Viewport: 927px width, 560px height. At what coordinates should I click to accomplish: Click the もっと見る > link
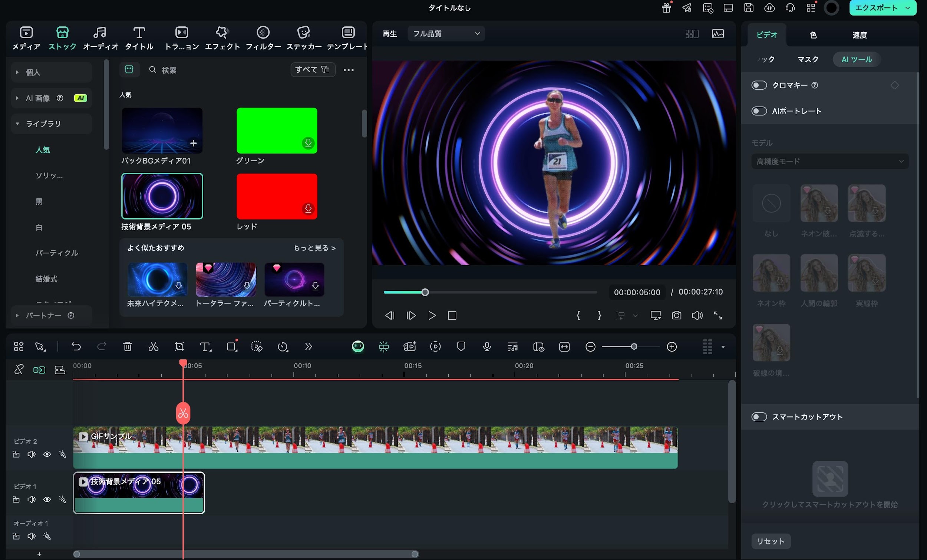[x=314, y=248]
